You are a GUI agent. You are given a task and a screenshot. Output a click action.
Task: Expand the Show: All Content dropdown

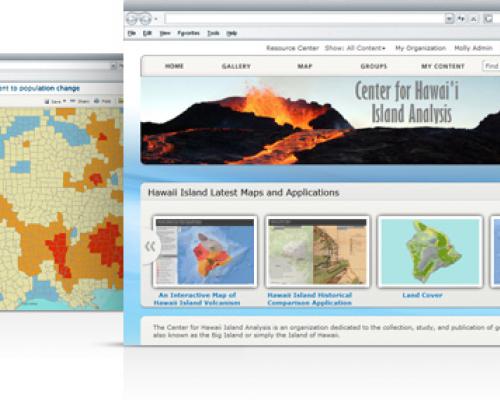point(355,48)
